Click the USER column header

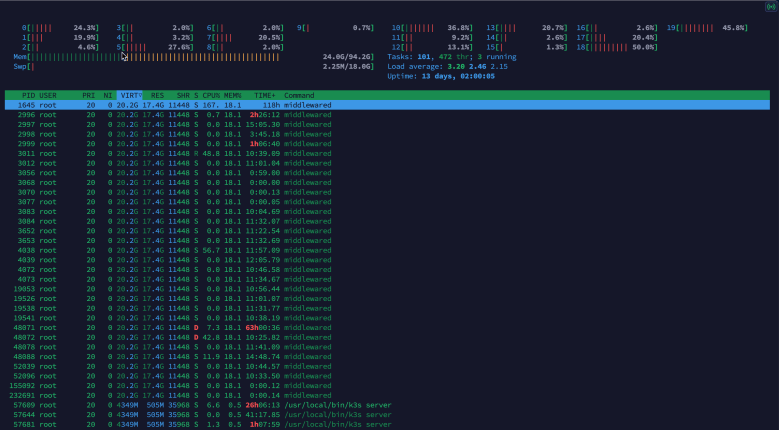[50, 95]
